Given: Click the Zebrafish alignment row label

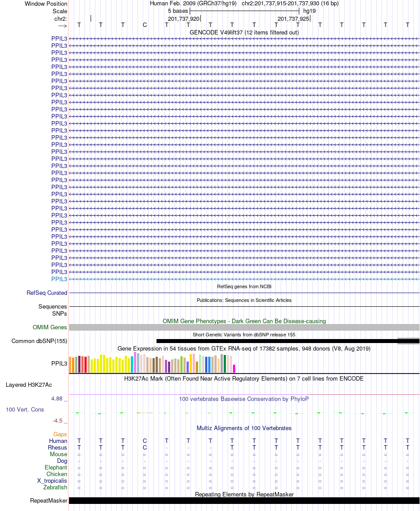Looking at the screenshot, I should click(x=55, y=487).
